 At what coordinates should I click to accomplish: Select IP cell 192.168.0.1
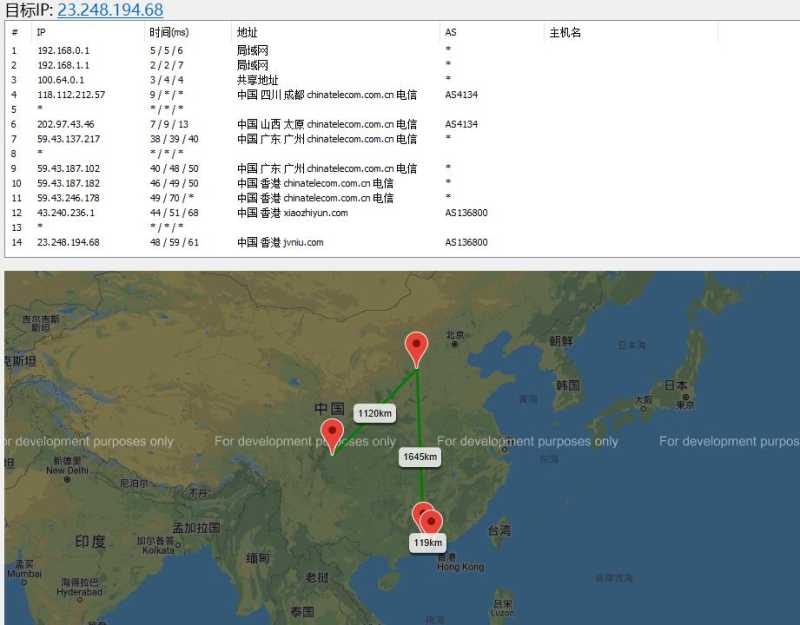[x=63, y=51]
